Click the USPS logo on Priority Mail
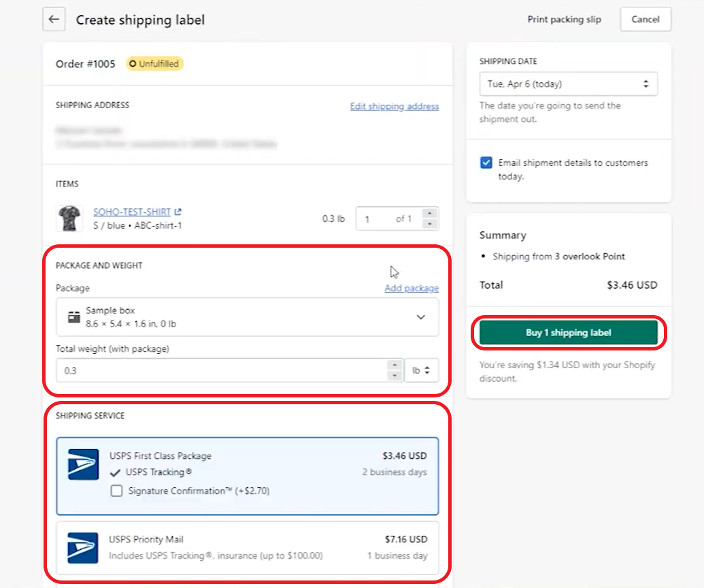704x588 pixels. 82,549
